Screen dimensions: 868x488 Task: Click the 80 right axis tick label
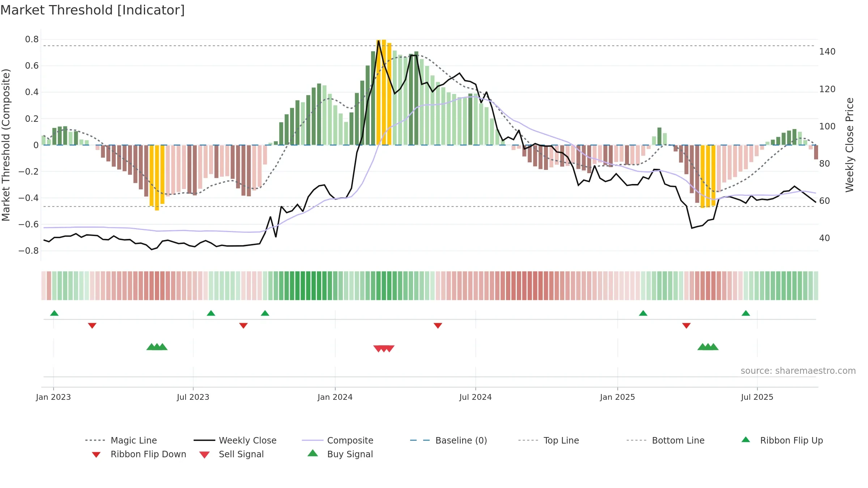click(825, 164)
